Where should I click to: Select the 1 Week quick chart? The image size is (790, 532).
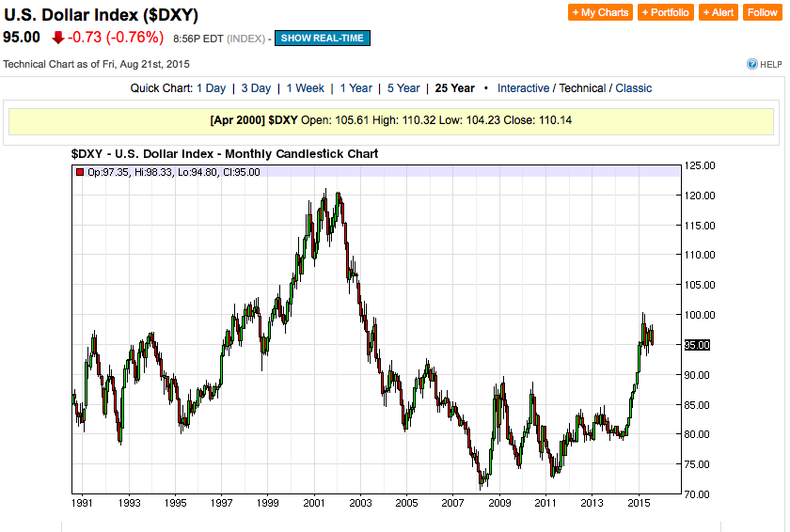[x=306, y=88]
